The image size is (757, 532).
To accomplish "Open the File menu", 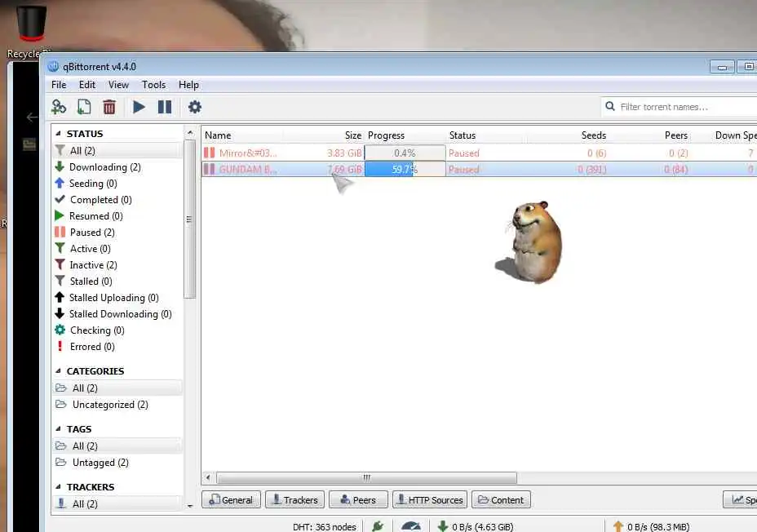I will click(59, 85).
